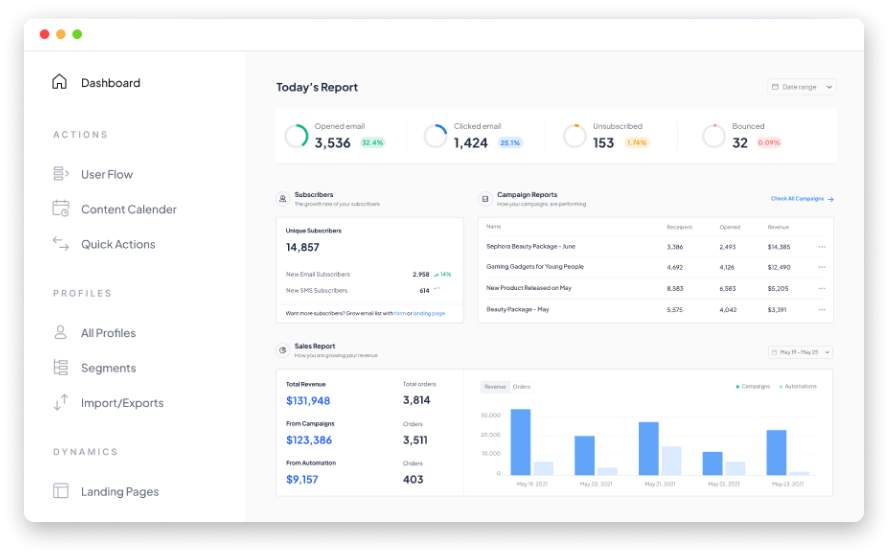Click Sephora Beauty Package - June campaign
Screen dimensions: 892x556
pyautogui.click(x=531, y=246)
